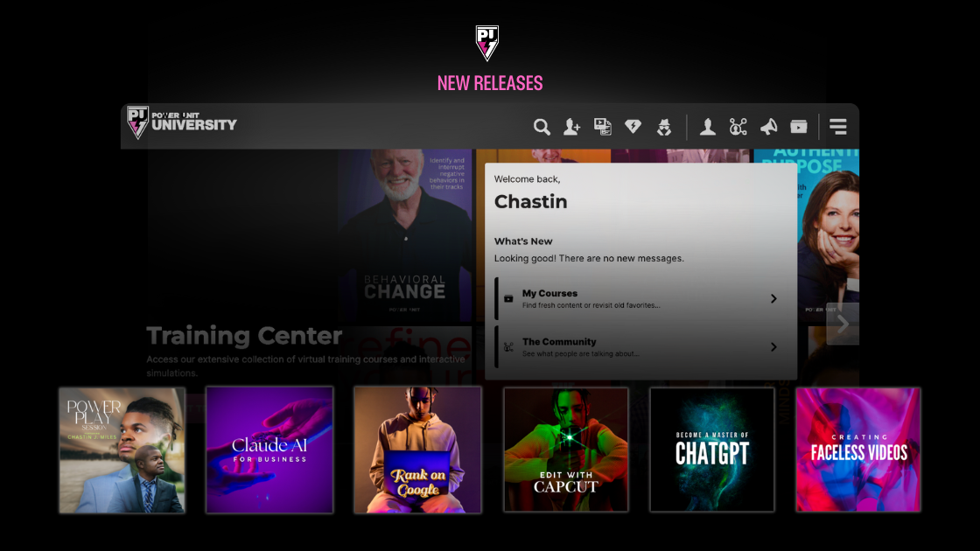Select the Edit with CapCut course

(565, 450)
